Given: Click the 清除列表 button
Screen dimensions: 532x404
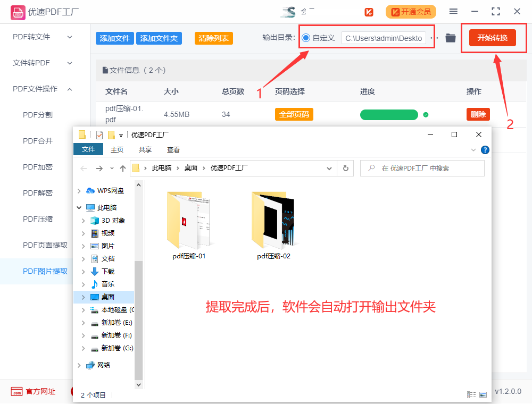Looking at the screenshot, I should click(x=214, y=38).
